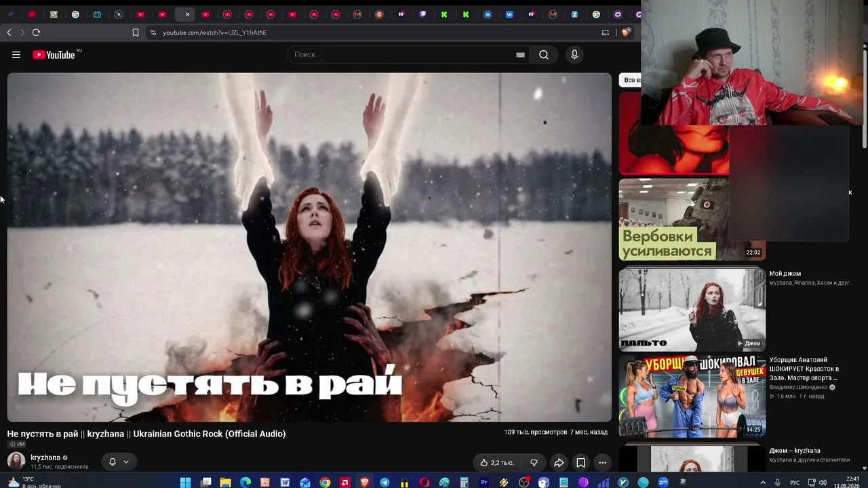868x488 pixels.
Task: Click the youtube.com URL address bar
Action: 215,33
